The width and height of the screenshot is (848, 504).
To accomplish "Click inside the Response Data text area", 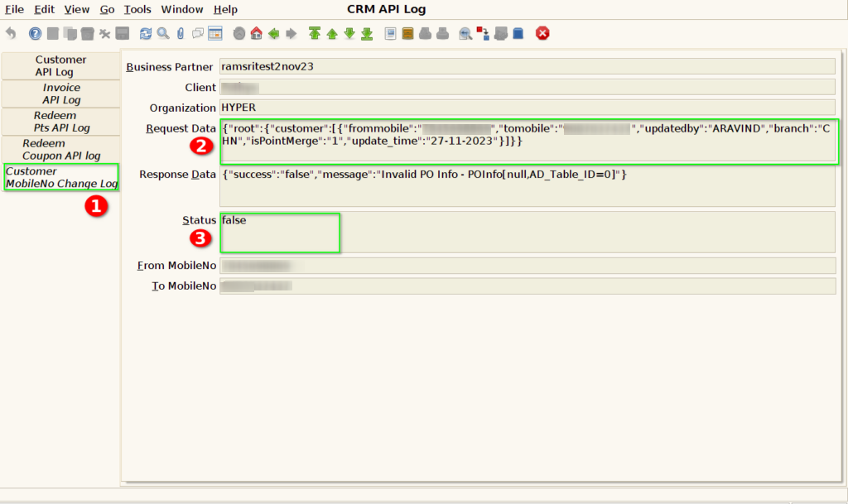I will coord(528,186).
